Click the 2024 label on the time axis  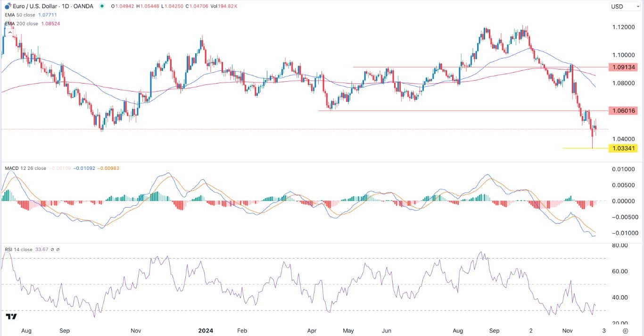click(206, 331)
